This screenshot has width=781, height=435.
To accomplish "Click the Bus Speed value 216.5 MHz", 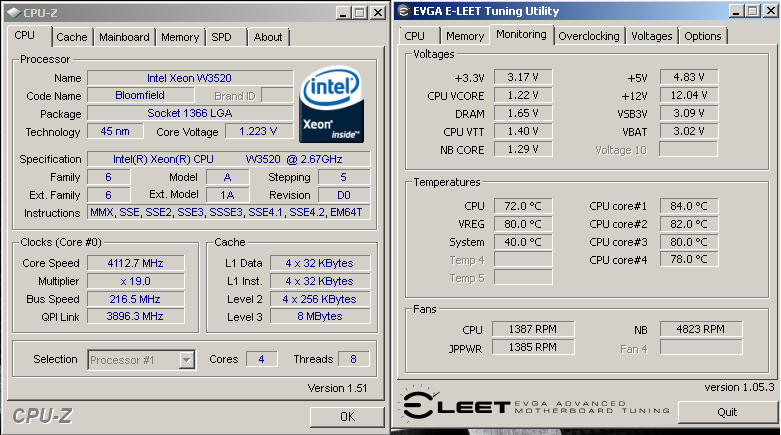I will coord(135,299).
